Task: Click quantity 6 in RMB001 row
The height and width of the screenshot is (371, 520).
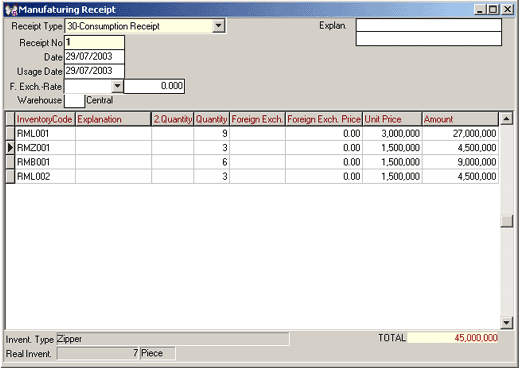Action: [x=211, y=162]
